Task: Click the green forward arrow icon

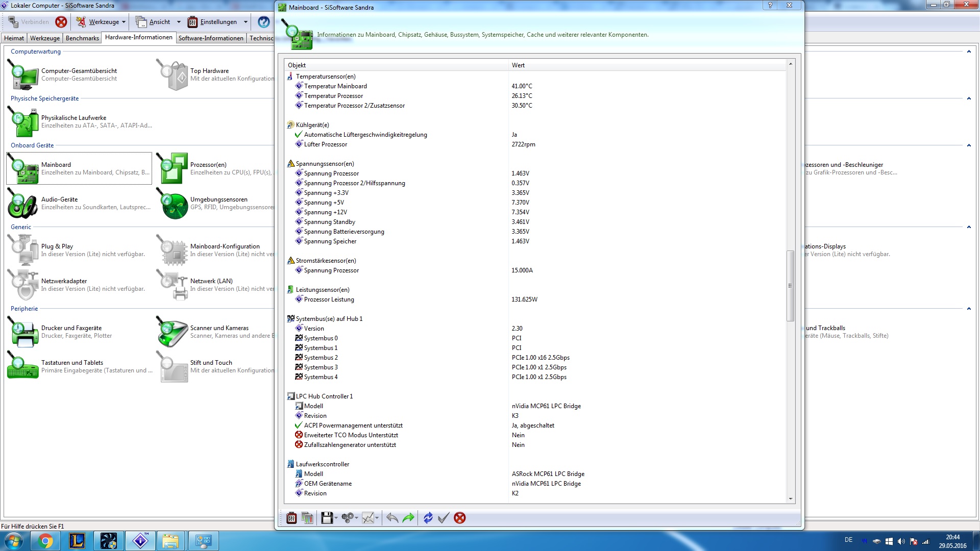Action: (x=408, y=518)
